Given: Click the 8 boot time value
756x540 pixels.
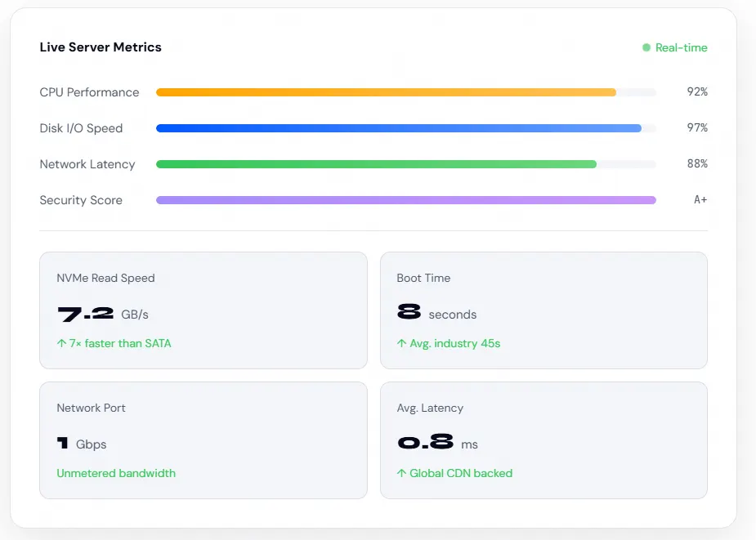Looking at the screenshot, I should pos(409,311).
